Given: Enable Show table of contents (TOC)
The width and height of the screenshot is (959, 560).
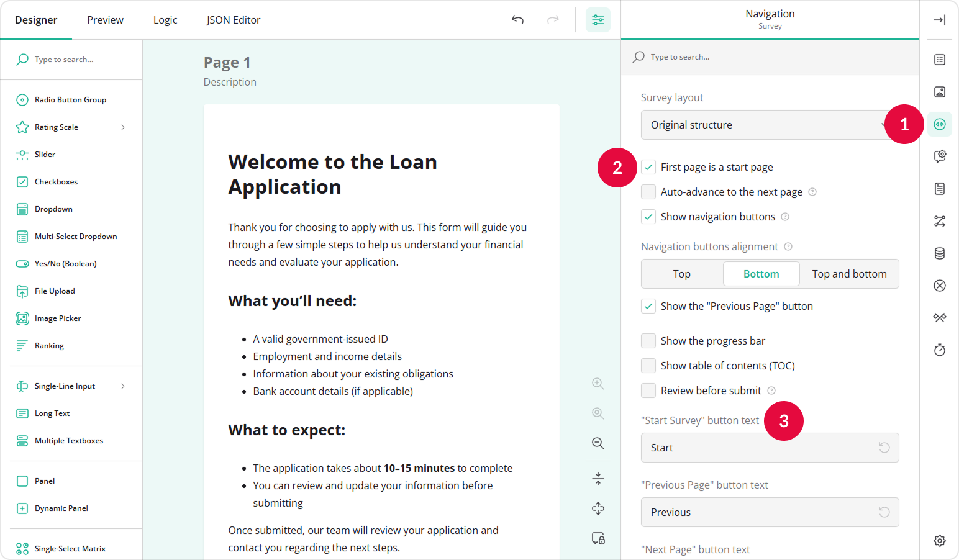Looking at the screenshot, I should [648, 365].
